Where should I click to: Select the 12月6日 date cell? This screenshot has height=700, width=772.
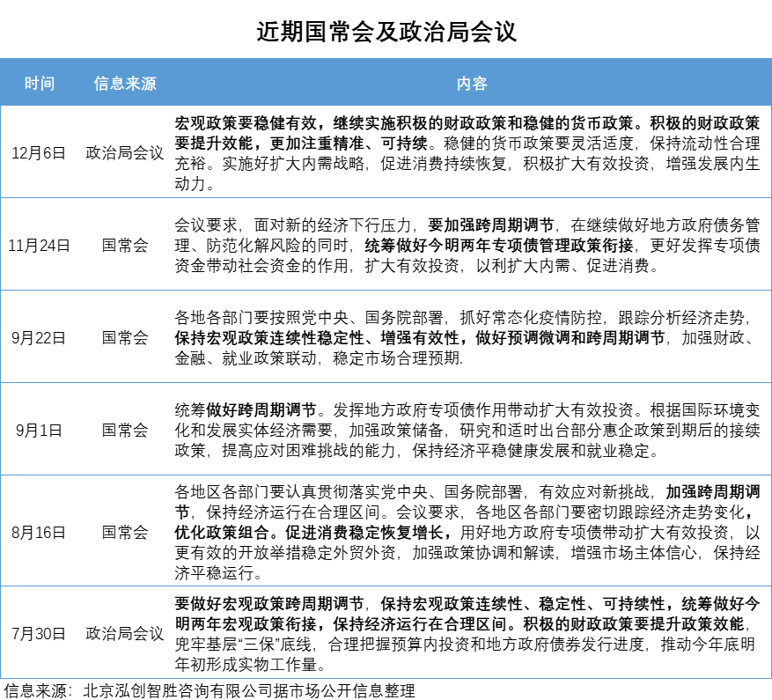click(x=40, y=152)
